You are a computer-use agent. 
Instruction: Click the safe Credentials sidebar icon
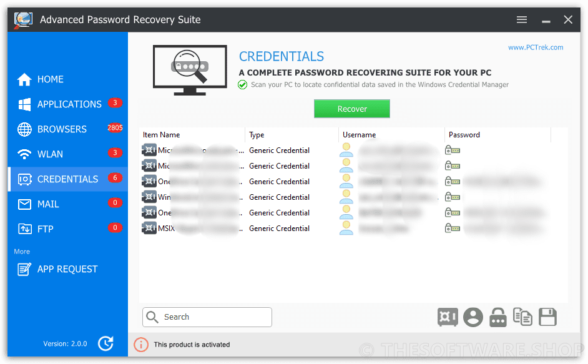pyautogui.click(x=25, y=179)
